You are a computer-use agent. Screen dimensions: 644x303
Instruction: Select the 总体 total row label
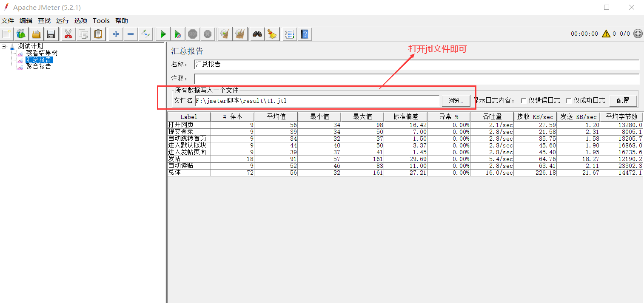coord(174,173)
